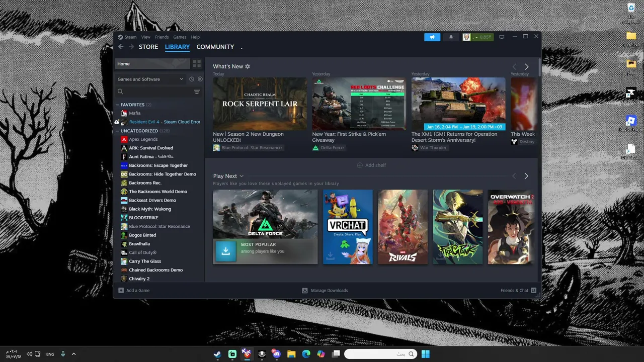Click Delta Force news source link
Screen dimensions: 644x362
pyautogui.click(x=328, y=148)
